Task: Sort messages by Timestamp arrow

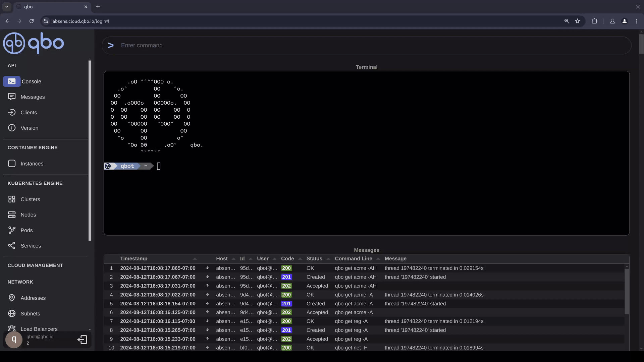Action: tap(195, 259)
